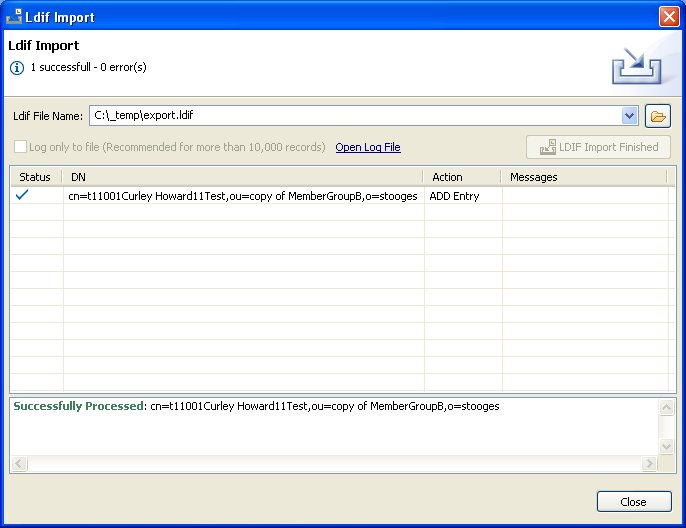Click the blue info icon
This screenshot has width=686, height=528.
tap(17, 67)
